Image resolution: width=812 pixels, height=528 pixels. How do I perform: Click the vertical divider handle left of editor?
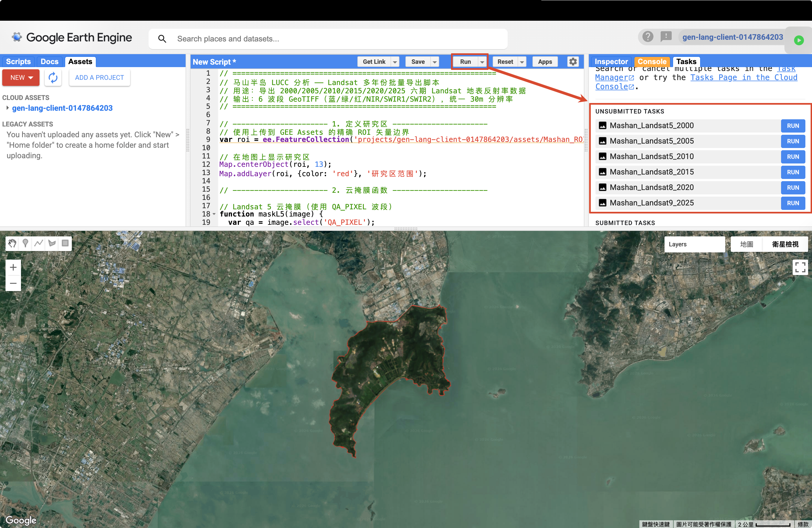pos(188,140)
